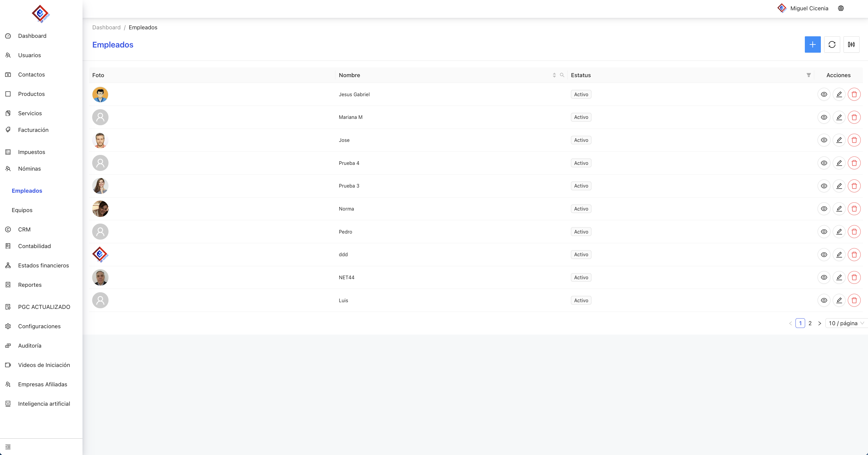Toggle Nombre column sort arrows

554,75
